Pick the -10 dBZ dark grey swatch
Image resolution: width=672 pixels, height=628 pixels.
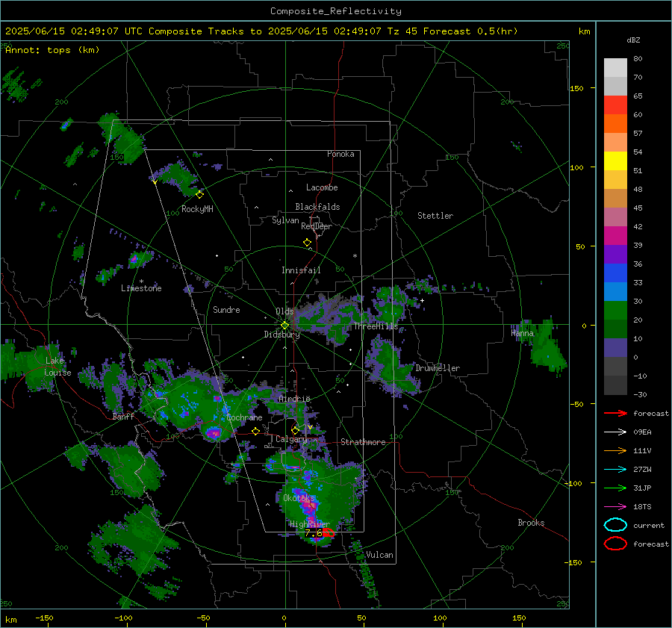pos(615,385)
